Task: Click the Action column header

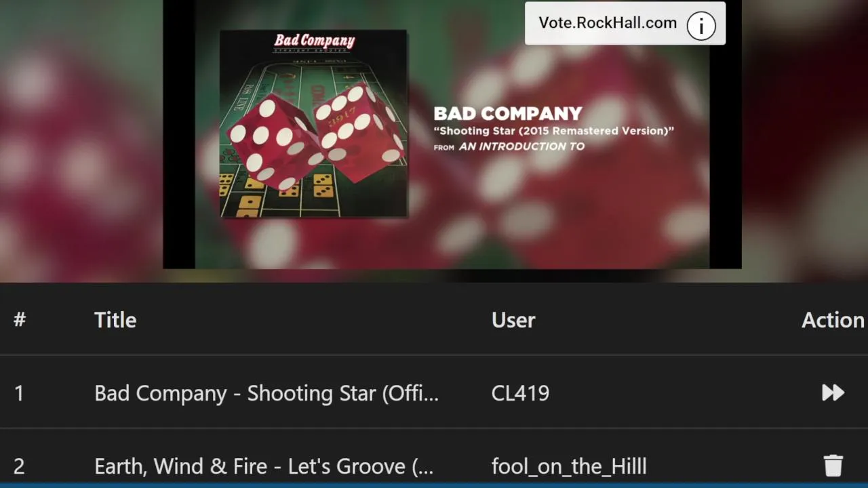Action: coord(833,320)
